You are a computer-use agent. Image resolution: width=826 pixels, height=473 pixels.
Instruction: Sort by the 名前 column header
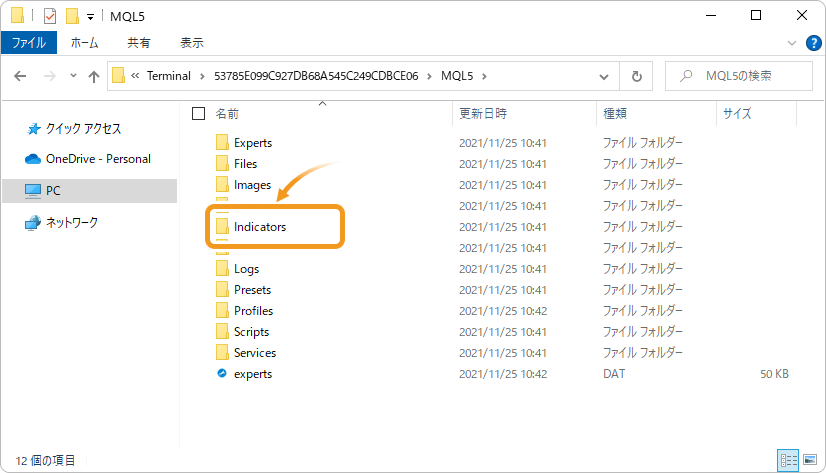(227, 113)
